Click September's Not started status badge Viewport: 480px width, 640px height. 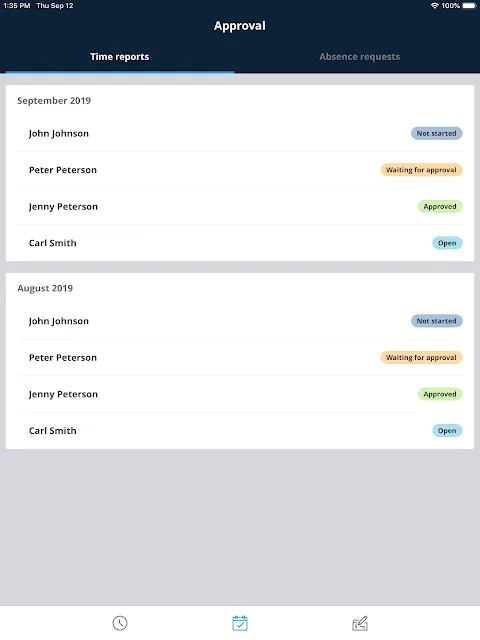[x=436, y=133]
